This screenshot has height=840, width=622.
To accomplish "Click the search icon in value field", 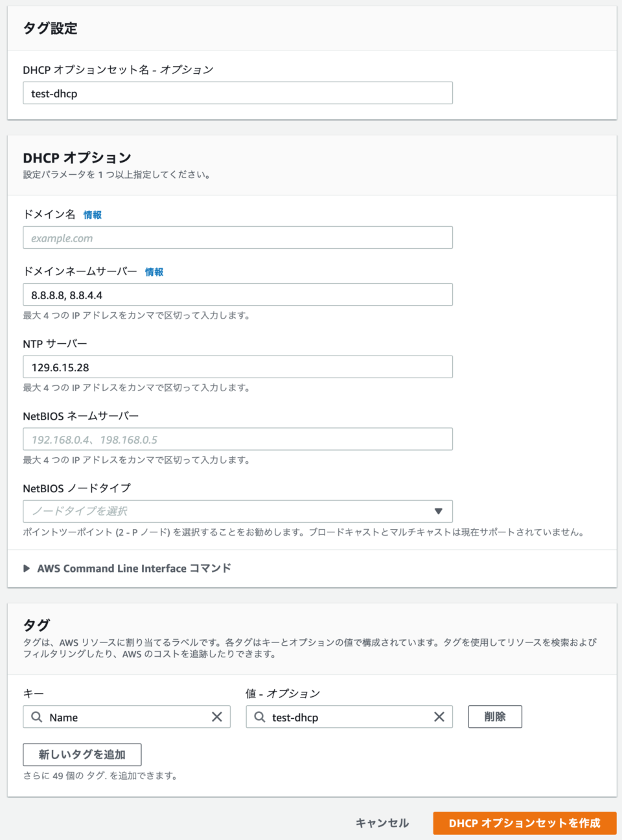I will (x=260, y=717).
